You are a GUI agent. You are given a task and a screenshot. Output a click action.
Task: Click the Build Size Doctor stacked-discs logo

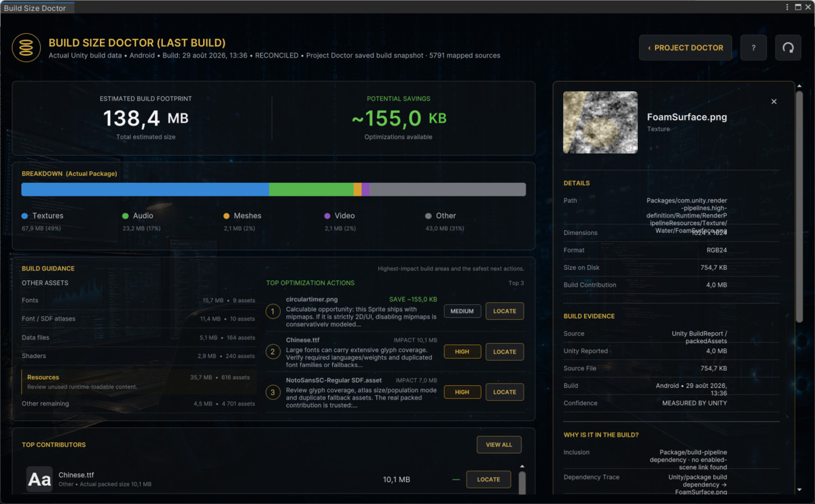click(26, 48)
